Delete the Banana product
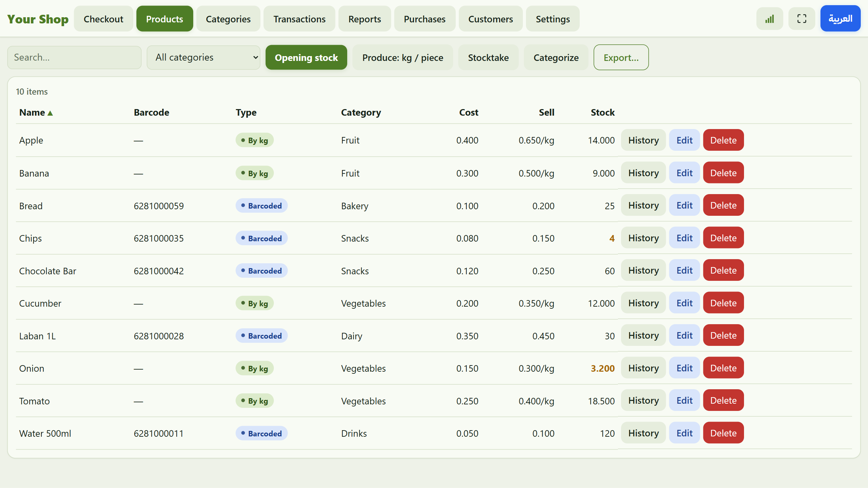The width and height of the screenshot is (868, 488). pos(723,173)
